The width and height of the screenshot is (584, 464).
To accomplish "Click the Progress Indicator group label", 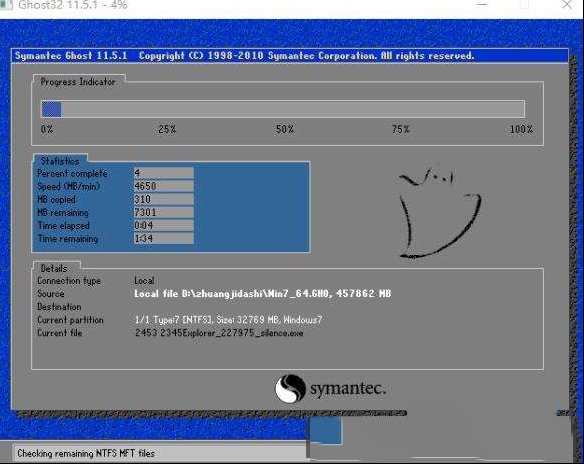I will click(78, 82).
